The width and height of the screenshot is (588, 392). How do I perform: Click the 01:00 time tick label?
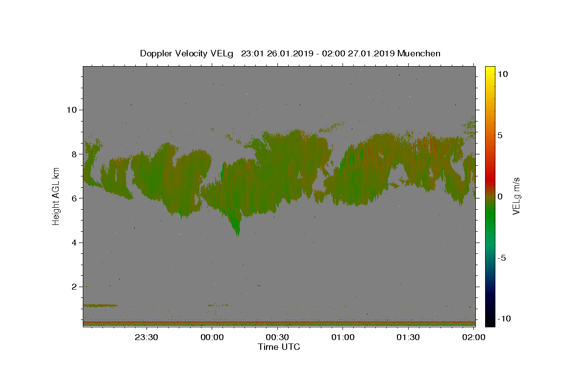[x=343, y=337]
